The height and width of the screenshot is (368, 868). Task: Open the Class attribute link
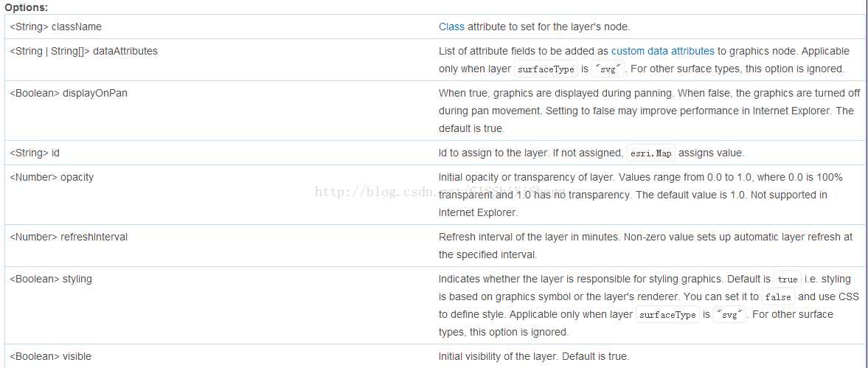pyautogui.click(x=451, y=27)
